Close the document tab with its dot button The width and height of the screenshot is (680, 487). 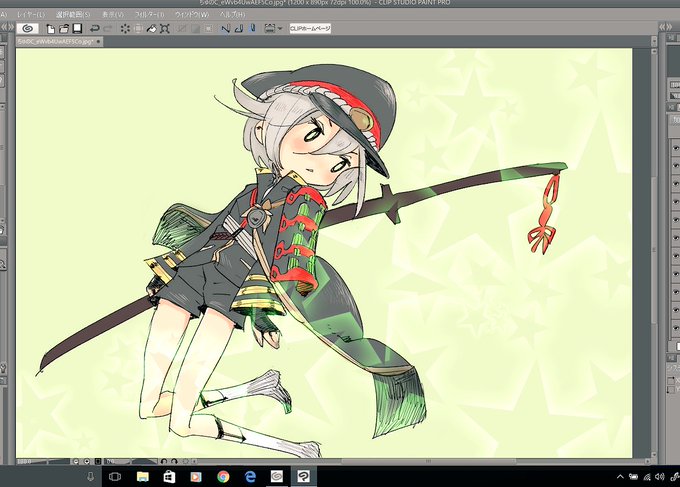[x=98, y=42]
